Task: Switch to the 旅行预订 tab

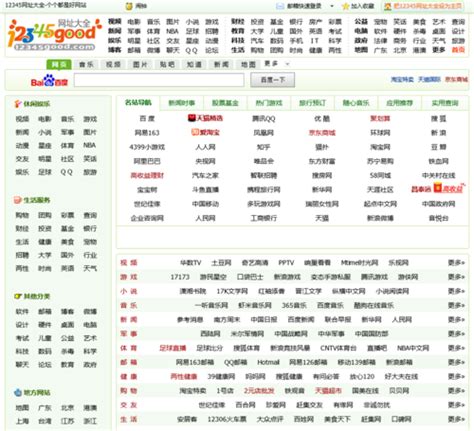Action: (312, 103)
